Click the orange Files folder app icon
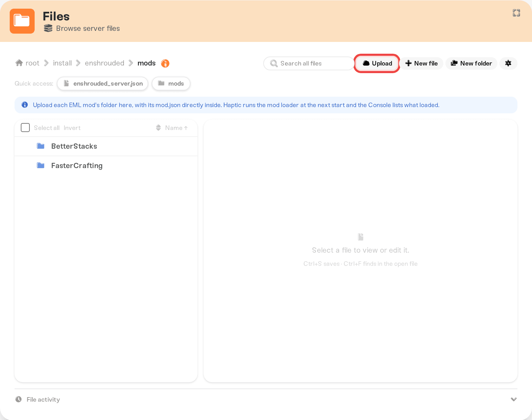 click(22, 21)
